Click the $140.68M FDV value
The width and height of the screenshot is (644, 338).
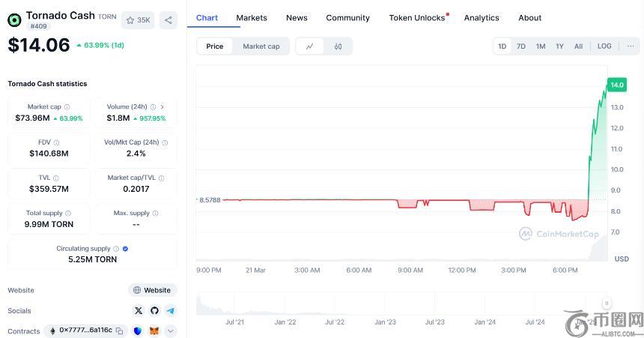pos(49,154)
